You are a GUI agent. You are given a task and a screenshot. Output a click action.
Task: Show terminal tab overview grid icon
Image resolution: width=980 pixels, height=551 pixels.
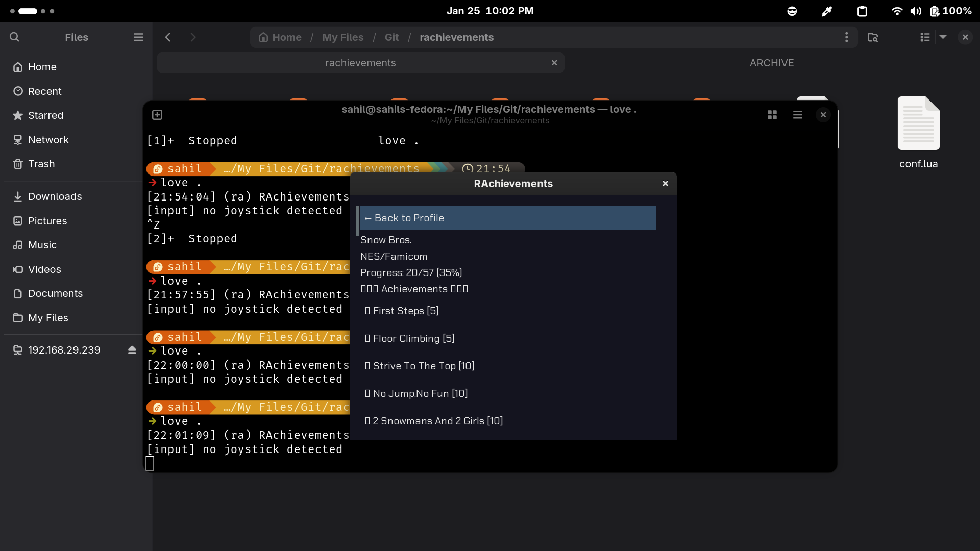tap(772, 115)
